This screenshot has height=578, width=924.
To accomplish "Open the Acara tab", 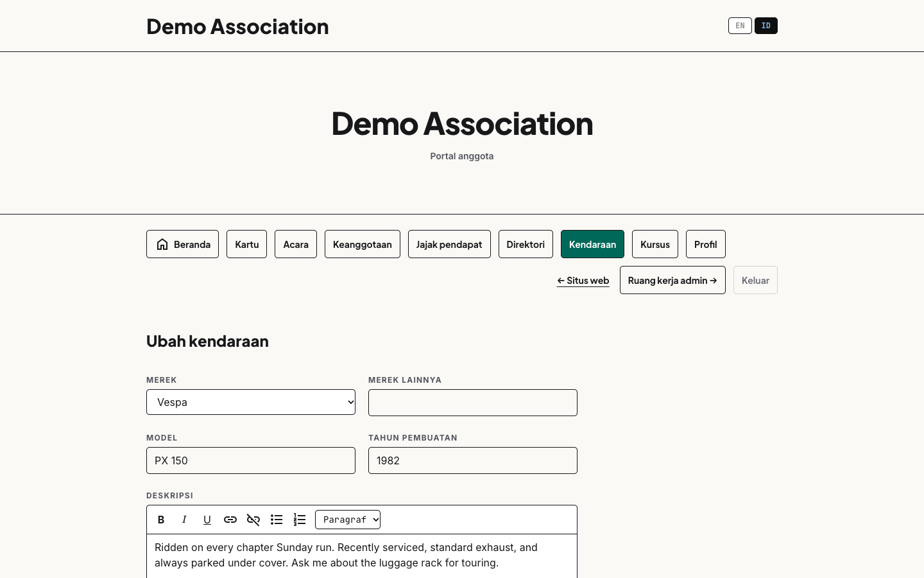I will point(296,244).
